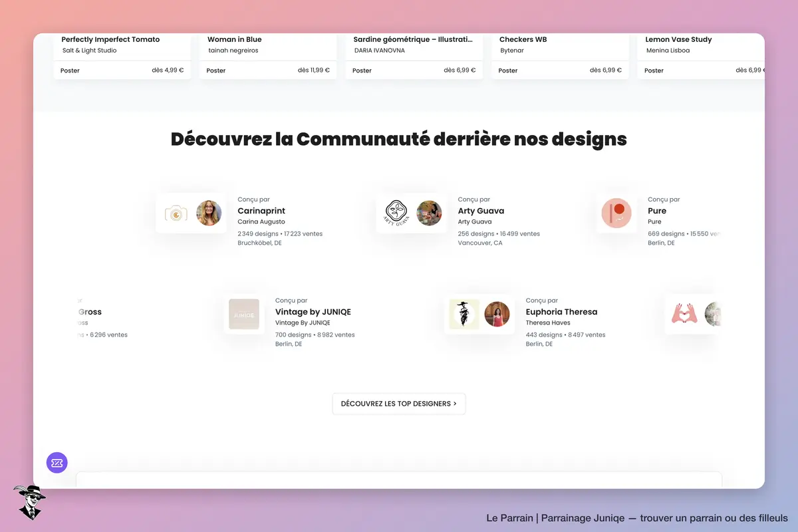Click Arty Guava's designer avatar photo
Viewport: 798px width, 532px height.
[429, 213]
